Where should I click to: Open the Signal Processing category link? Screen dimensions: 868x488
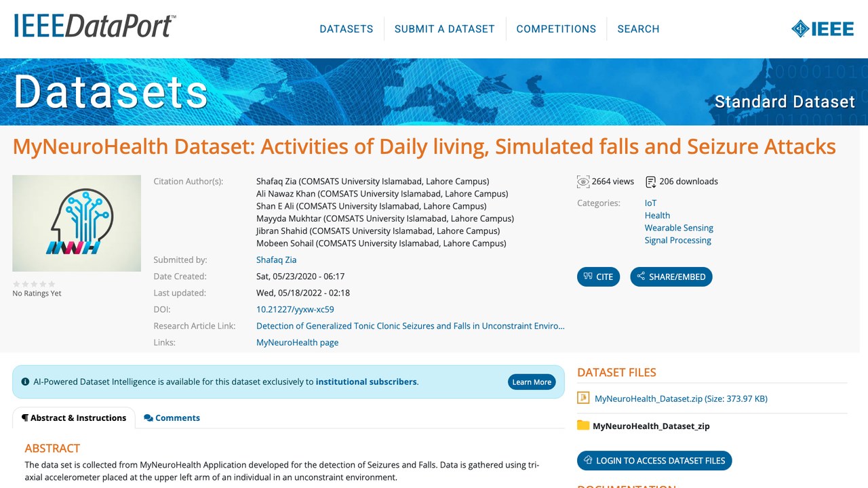coord(678,240)
